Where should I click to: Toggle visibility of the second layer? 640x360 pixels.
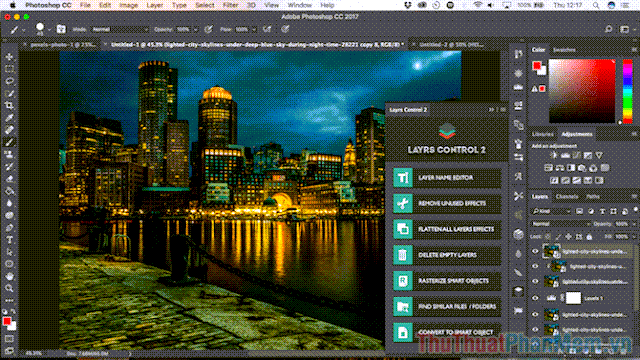pos(535,267)
